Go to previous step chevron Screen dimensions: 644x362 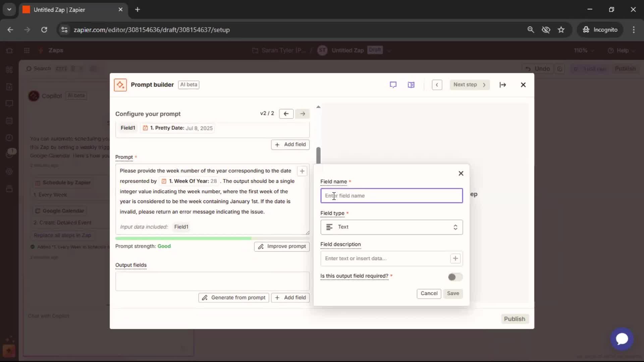tap(437, 85)
